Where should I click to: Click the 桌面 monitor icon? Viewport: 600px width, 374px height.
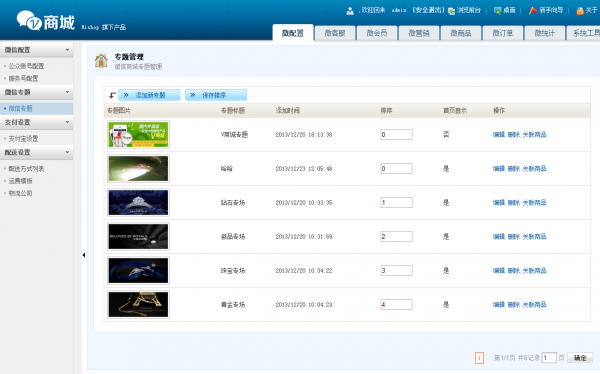click(x=497, y=11)
